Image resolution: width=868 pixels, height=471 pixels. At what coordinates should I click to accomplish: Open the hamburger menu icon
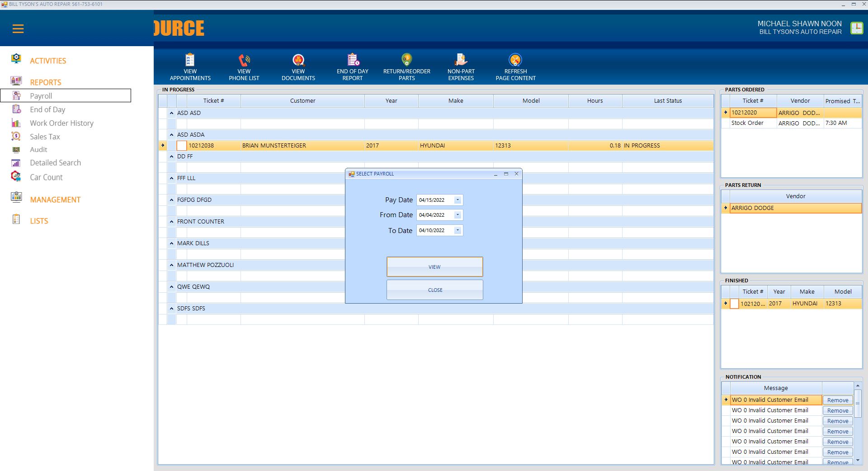coord(18,29)
